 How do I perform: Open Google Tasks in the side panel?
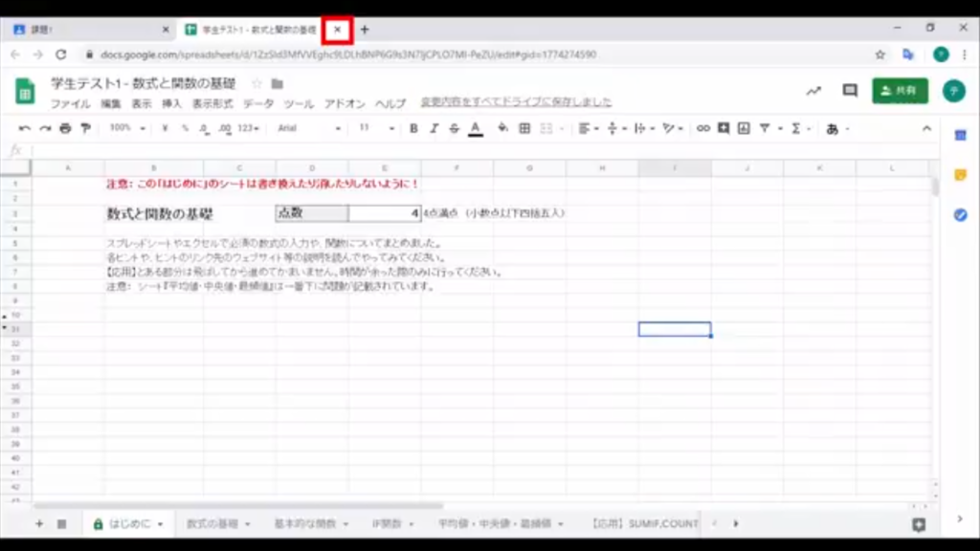(x=961, y=215)
